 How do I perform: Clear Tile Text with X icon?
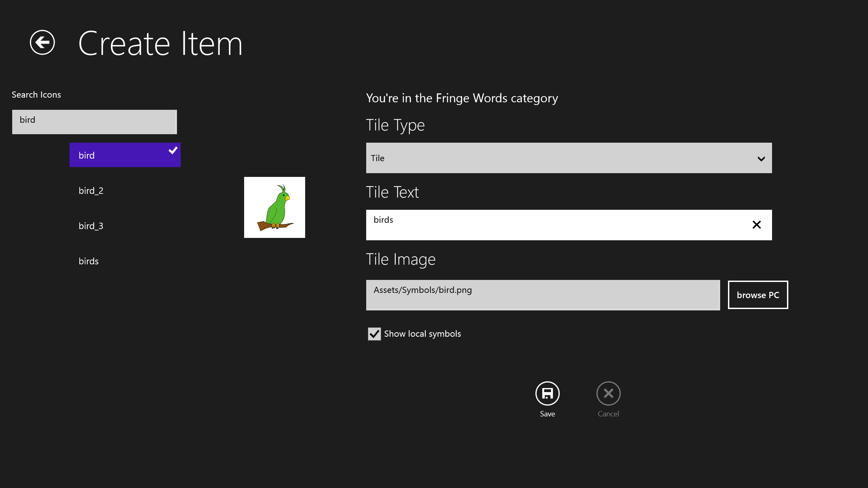pyautogui.click(x=756, y=225)
